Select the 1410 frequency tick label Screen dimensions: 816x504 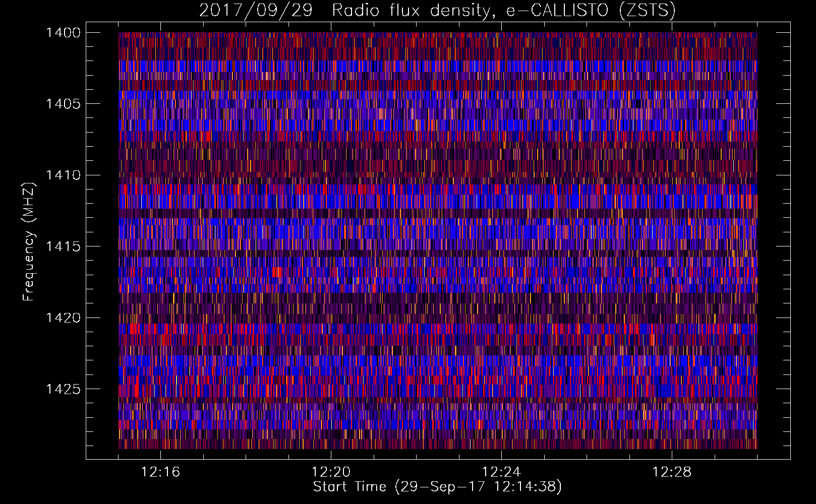click(63, 175)
